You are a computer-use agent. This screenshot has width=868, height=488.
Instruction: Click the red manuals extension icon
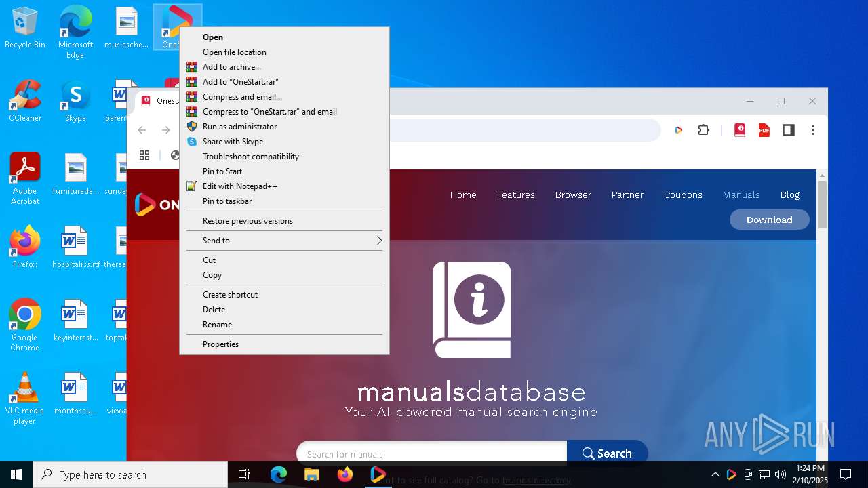point(740,130)
